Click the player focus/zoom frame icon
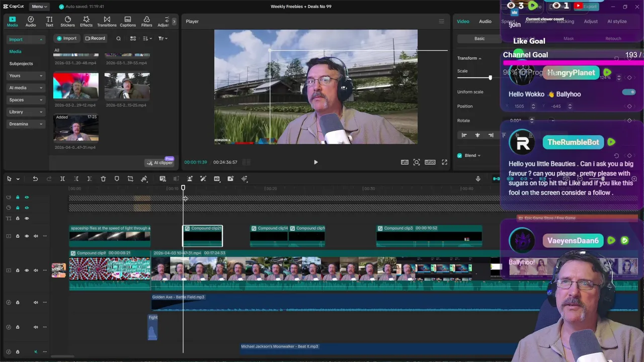 417,162
